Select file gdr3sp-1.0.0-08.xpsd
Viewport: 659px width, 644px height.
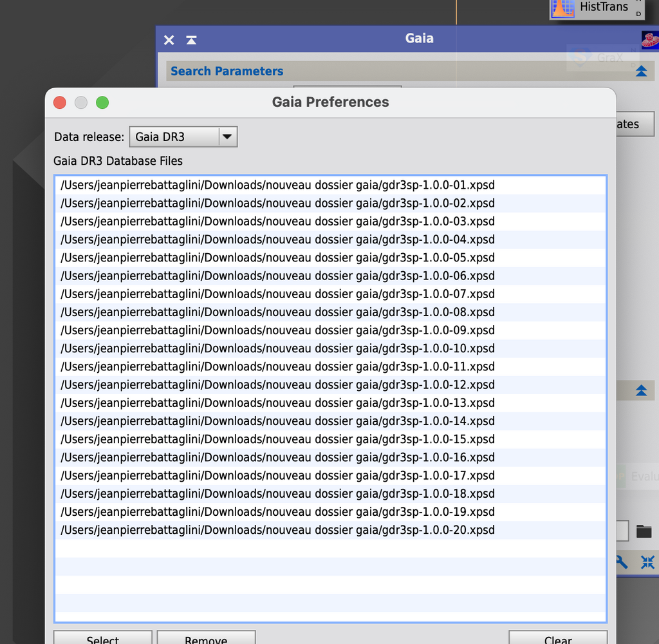click(x=330, y=312)
